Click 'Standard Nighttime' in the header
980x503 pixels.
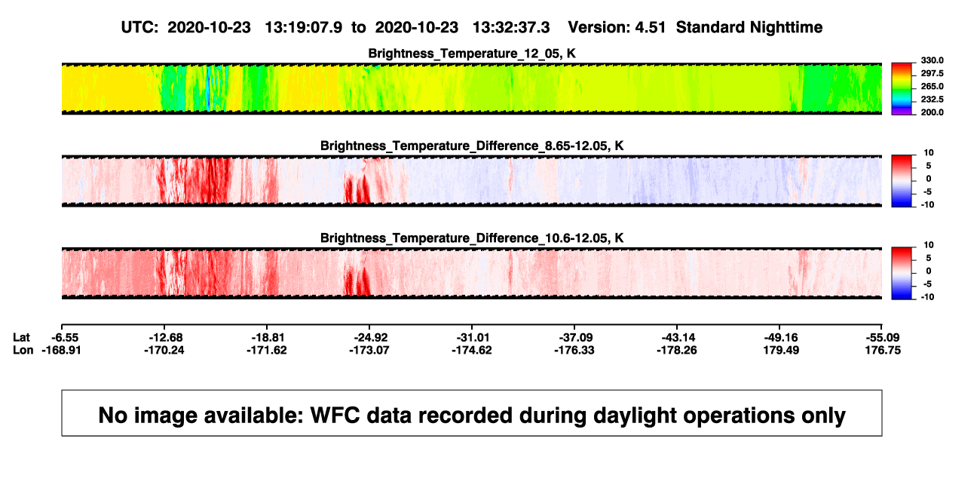pos(749,27)
